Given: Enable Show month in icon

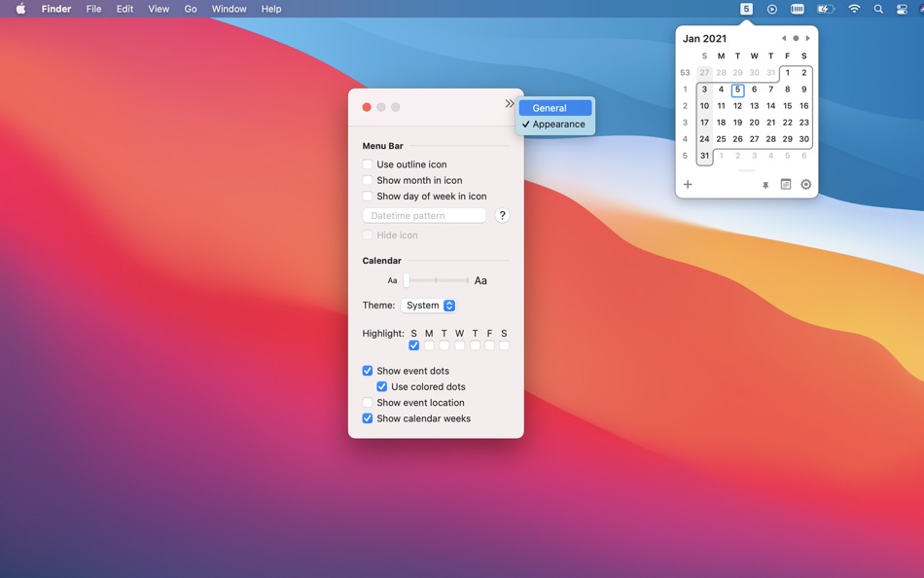Looking at the screenshot, I should pos(367,180).
